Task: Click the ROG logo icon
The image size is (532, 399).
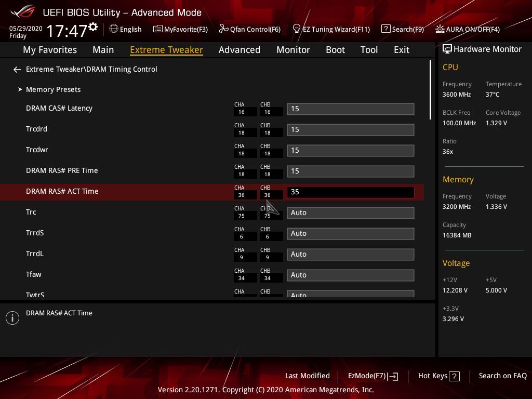Action: 23,11
